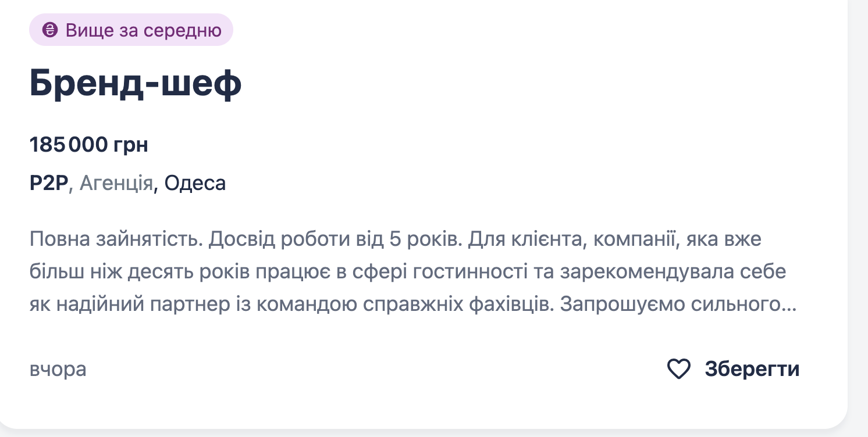Click the "185 000 грн" salary

pyautogui.click(x=89, y=145)
